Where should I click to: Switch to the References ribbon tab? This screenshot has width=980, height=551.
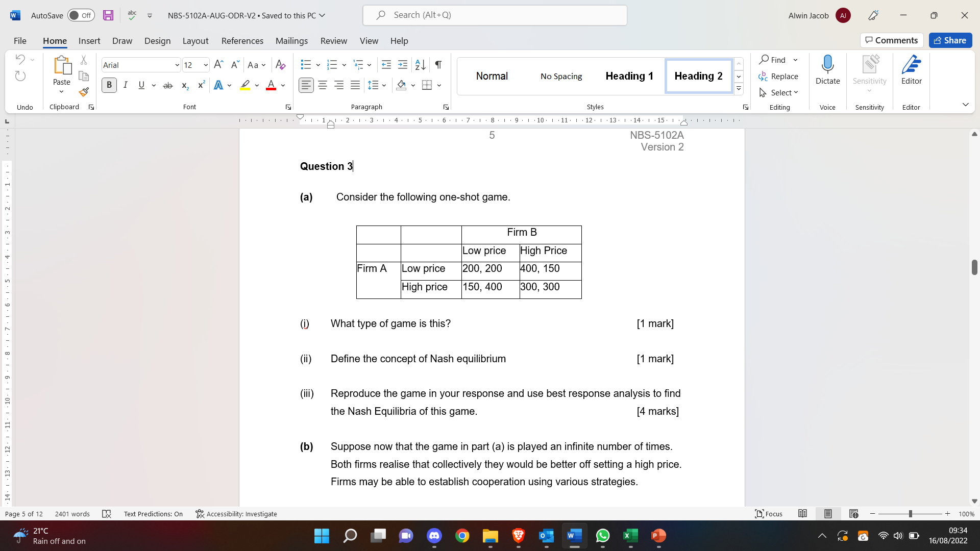coord(242,41)
